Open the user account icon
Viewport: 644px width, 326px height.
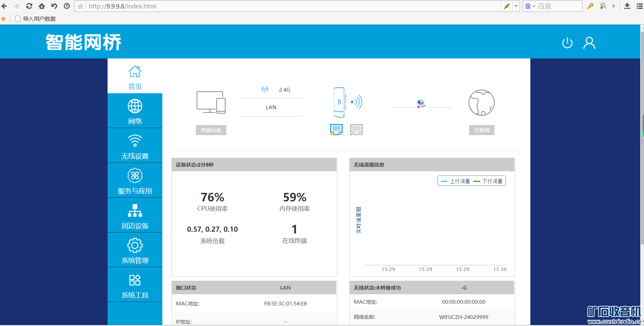[x=589, y=43]
